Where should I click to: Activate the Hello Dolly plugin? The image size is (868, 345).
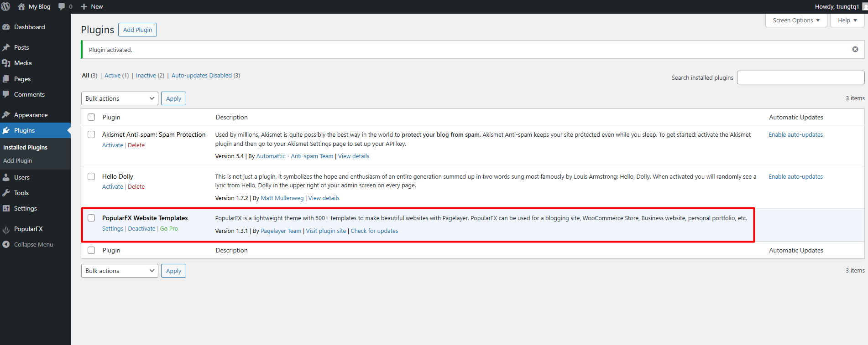tap(113, 186)
